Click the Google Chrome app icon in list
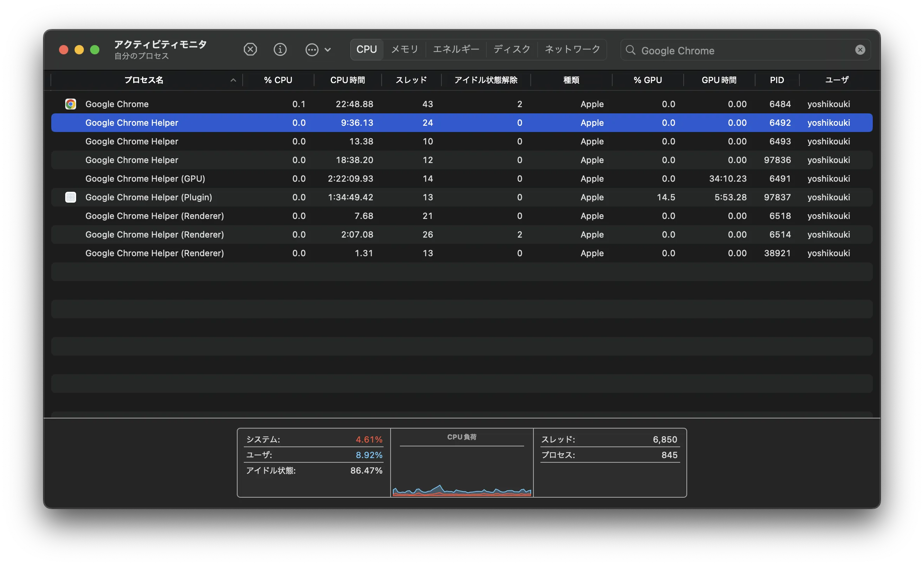The height and width of the screenshot is (566, 924). tap(70, 104)
